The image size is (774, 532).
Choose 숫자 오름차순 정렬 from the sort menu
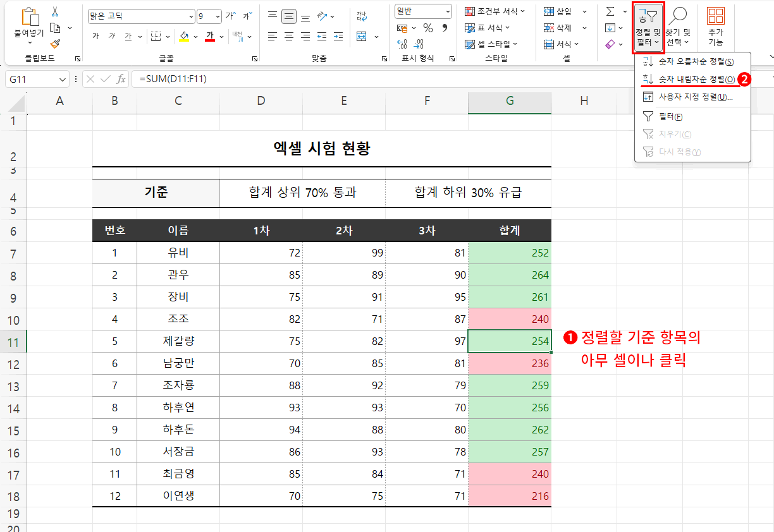(692, 62)
